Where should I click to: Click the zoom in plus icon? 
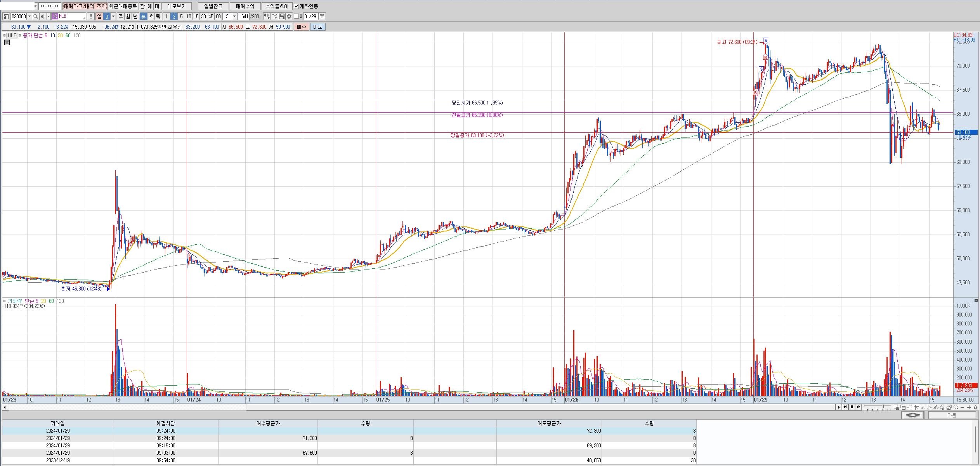point(969,407)
